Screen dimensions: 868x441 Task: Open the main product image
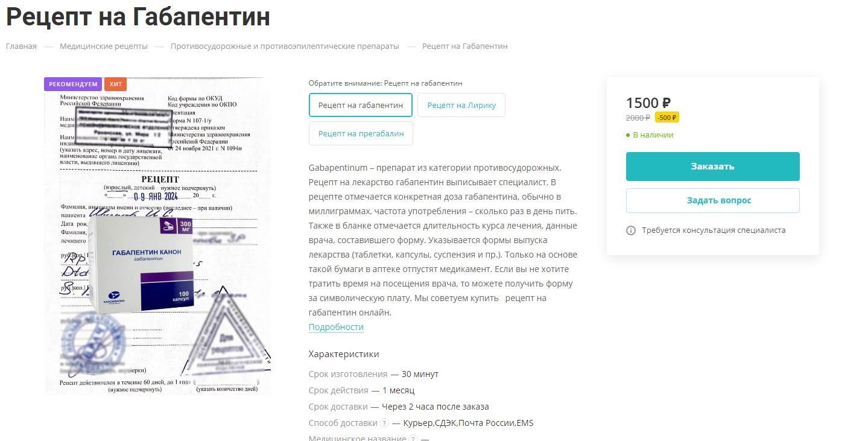[x=157, y=236]
